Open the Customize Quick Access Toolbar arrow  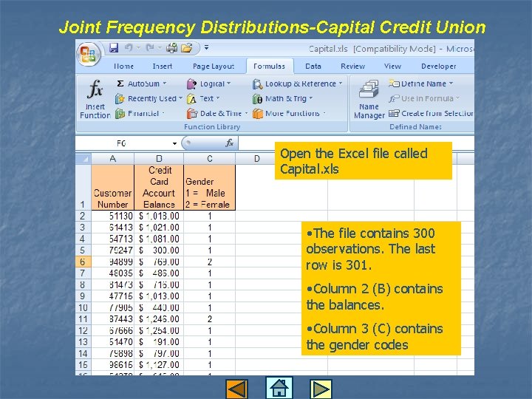click(206, 47)
